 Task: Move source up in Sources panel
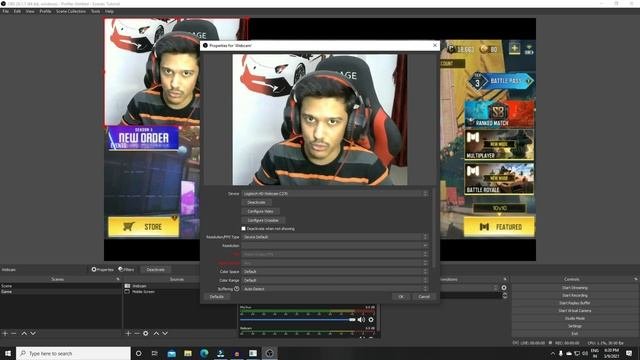pyautogui.click(x=156, y=333)
